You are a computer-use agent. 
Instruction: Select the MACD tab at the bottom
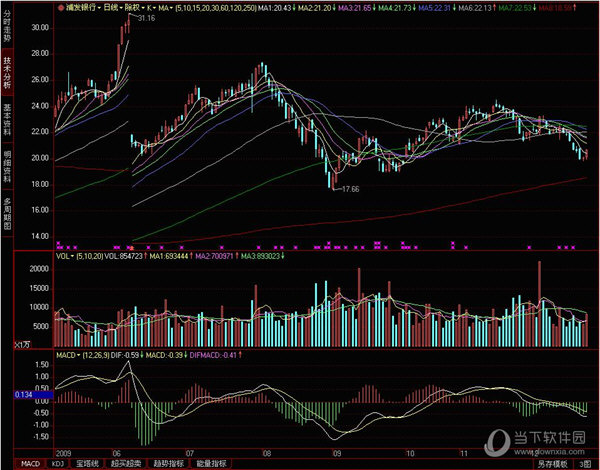coord(30,464)
